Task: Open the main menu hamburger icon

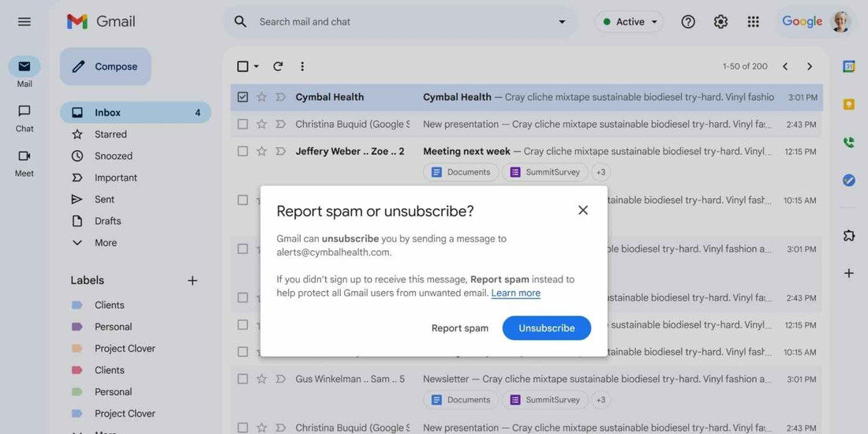Action: (x=24, y=21)
